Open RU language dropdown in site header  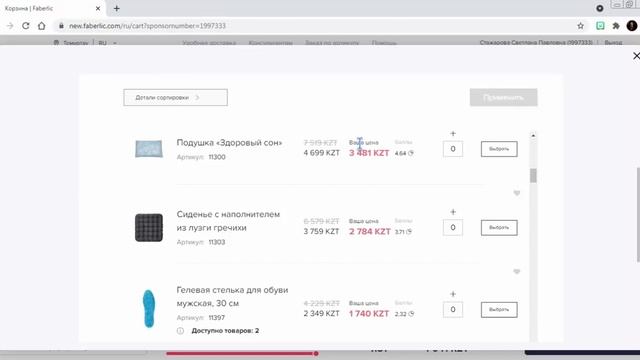(107, 43)
